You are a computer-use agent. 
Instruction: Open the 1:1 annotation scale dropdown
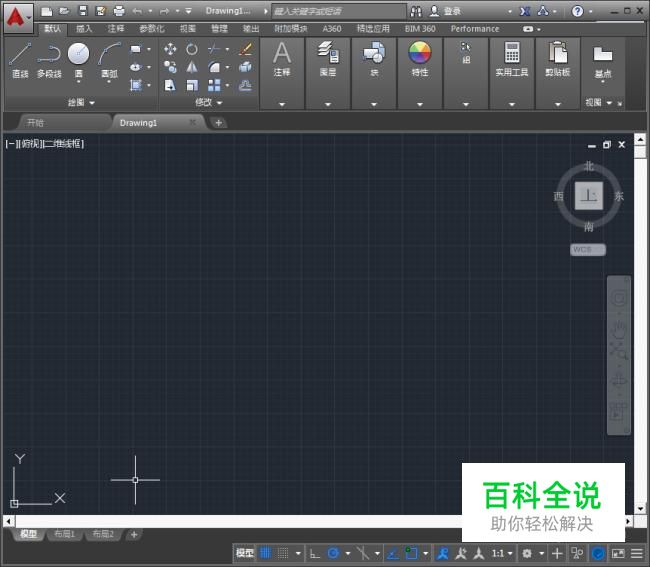(502, 553)
